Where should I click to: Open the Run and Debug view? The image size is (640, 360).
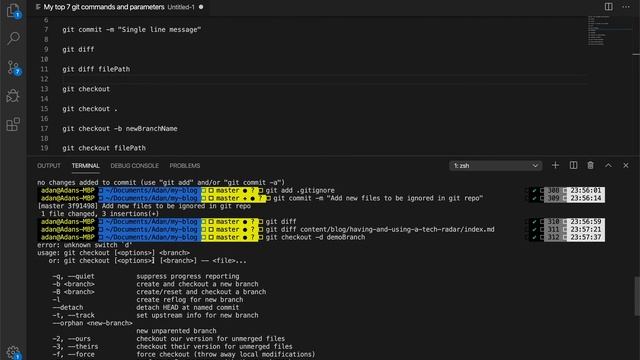pyautogui.click(x=13, y=96)
